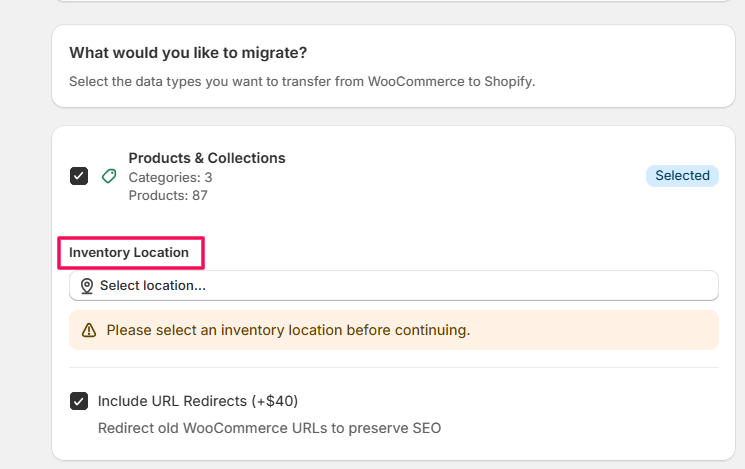
Task: Click the Products & Collections title
Action: point(207,158)
